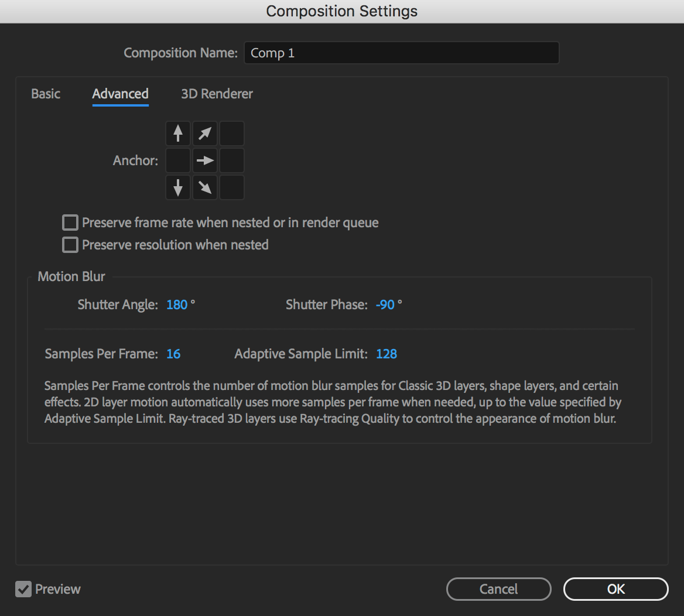684x616 pixels.
Task: Set anchor to the middle-right empty cell
Action: coord(232,160)
